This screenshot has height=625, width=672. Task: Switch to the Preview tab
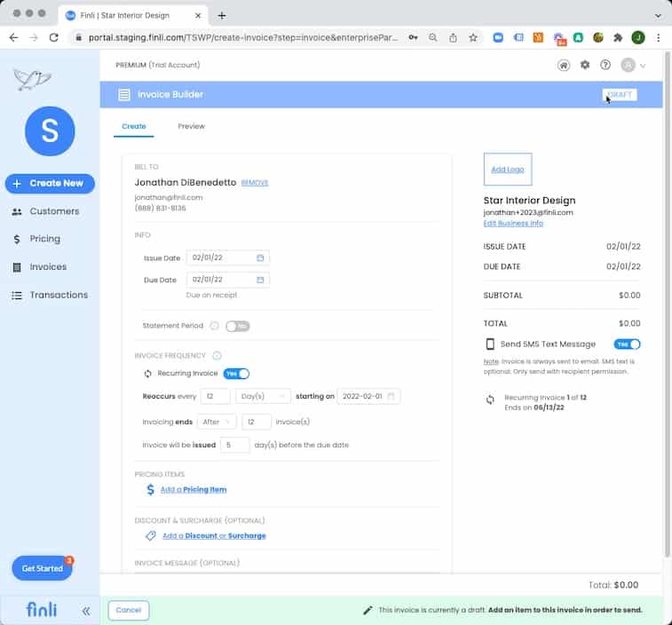tap(191, 126)
